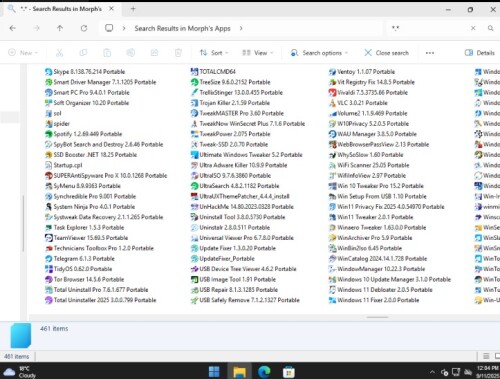The image size is (500, 379).
Task: Select Telegram 6.1.3 Portable icon
Action: (49, 259)
